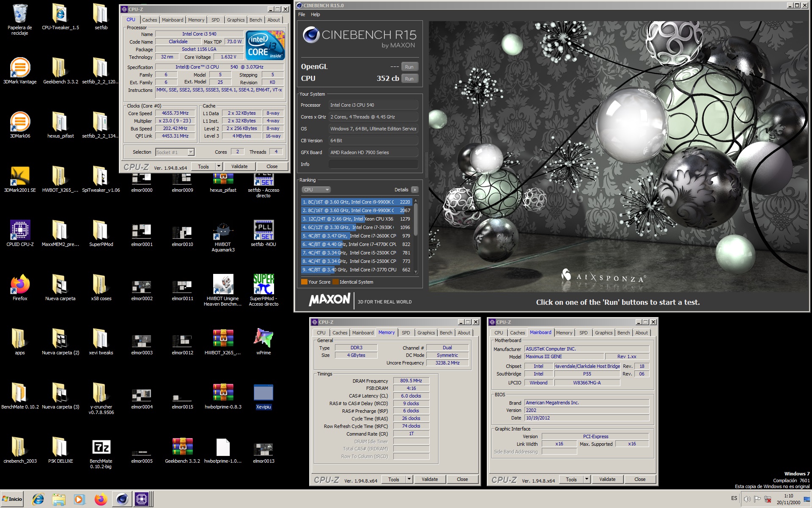Click the Core Speed value 4655.73 MHz
The width and height of the screenshot is (812, 508).
coord(175,113)
